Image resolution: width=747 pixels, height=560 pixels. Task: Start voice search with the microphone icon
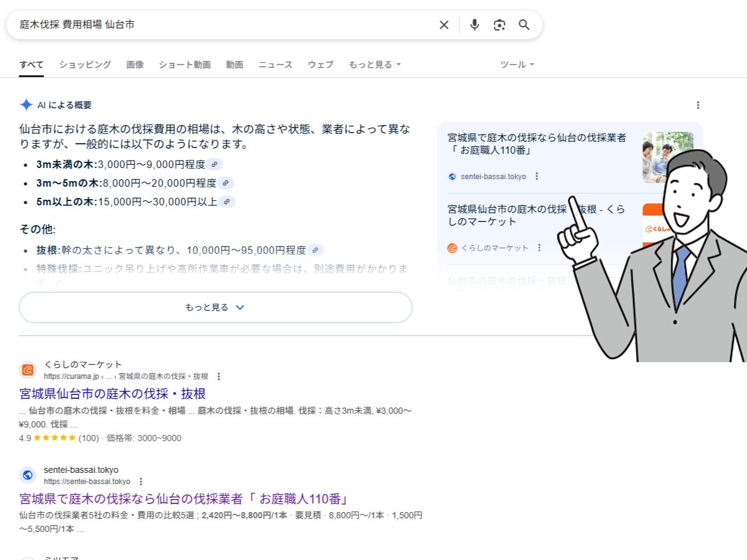click(x=474, y=25)
